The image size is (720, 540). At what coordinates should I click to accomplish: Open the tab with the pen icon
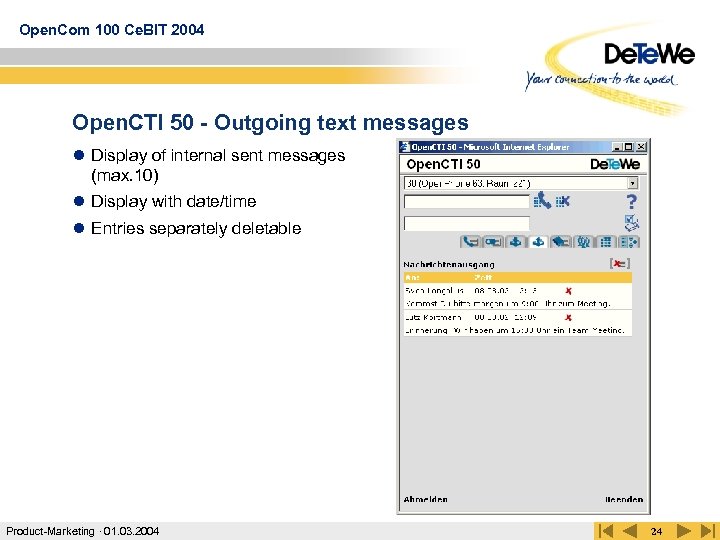(x=561, y=242)
